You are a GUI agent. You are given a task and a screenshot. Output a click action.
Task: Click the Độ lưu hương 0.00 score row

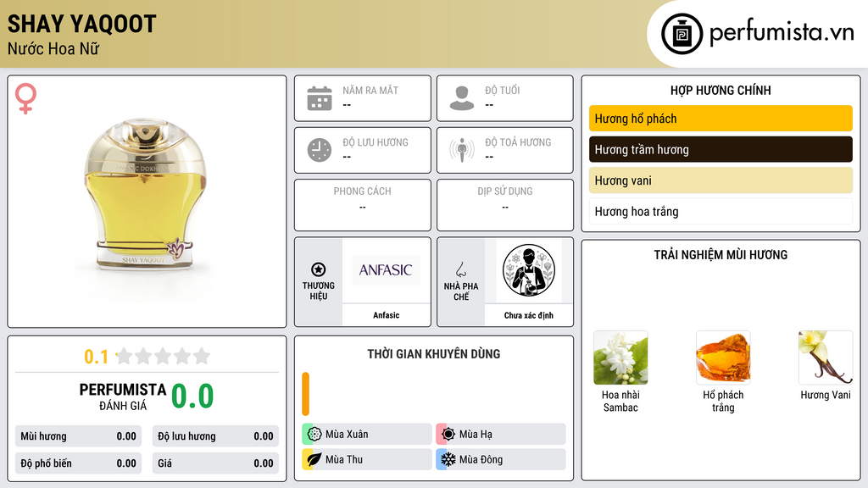215,436
